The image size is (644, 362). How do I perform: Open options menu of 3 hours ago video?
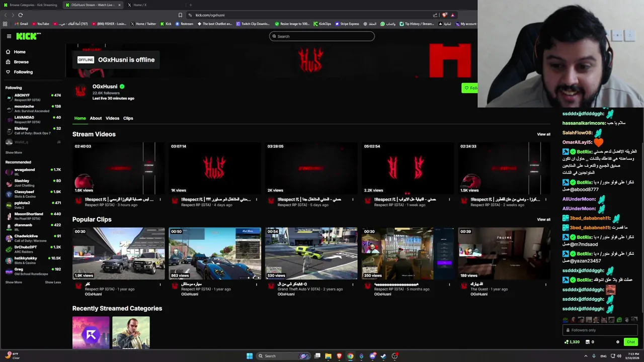point(160,200)
